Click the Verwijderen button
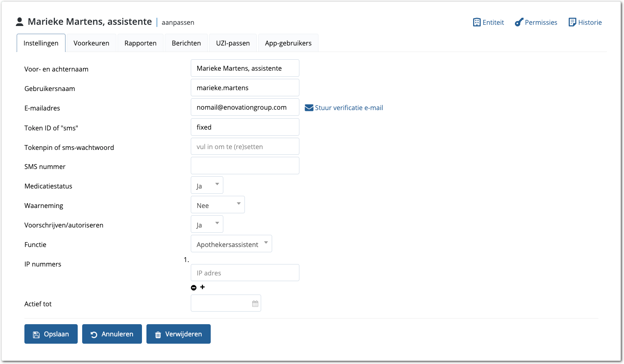The width and height of the screenshot is (624, 364). coord(178,334)
